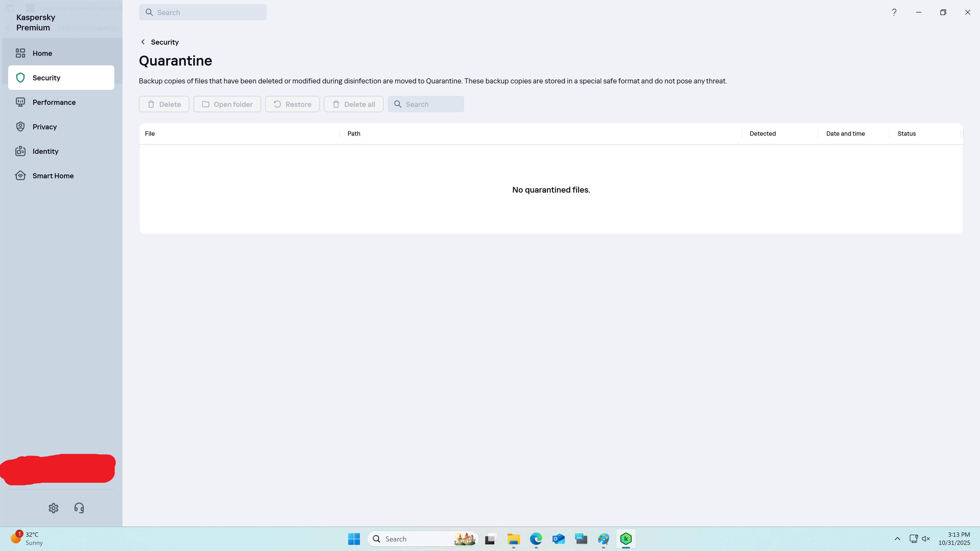Click the Smart Home wifi-house icon

20,176
